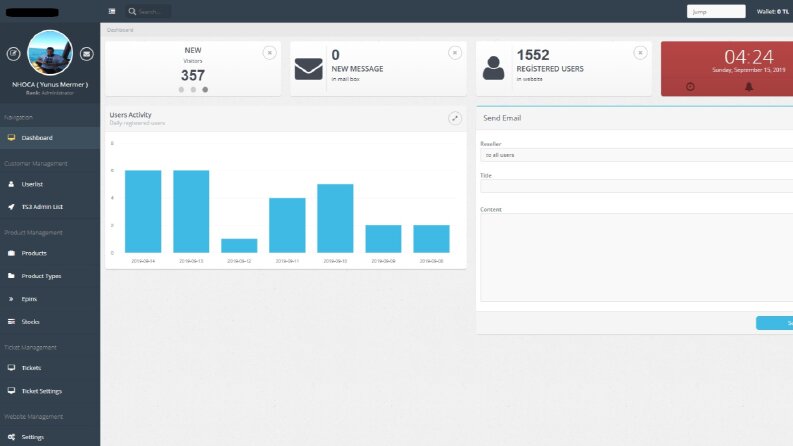Click the 2019-09-08 chart bar
Image resolution: width=793 pixels, height=446 pixels.
(431, 239)
